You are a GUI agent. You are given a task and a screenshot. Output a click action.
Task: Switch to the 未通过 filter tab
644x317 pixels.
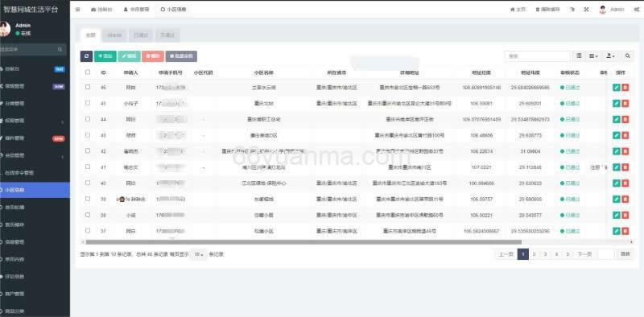167,35
